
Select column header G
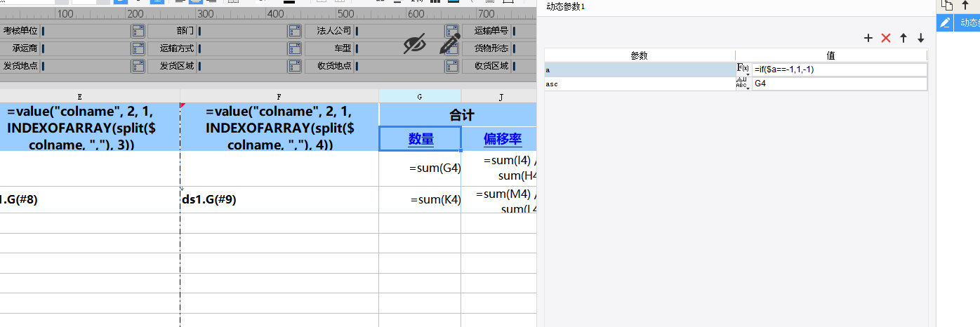[x=420, y=97]
